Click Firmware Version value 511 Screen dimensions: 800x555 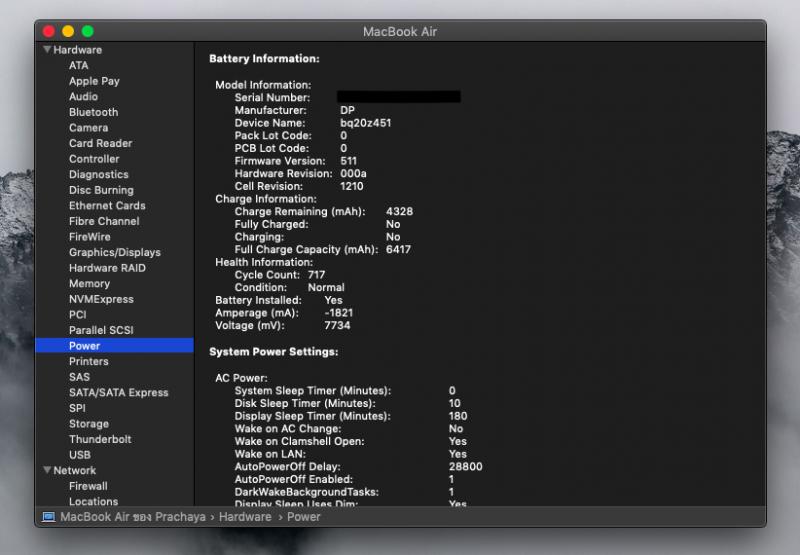pyautogui.click(x=348, y=161)
